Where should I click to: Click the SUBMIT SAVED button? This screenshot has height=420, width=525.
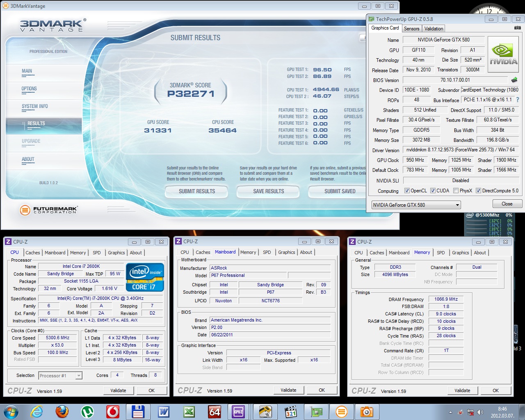click(x=337, y=191)
